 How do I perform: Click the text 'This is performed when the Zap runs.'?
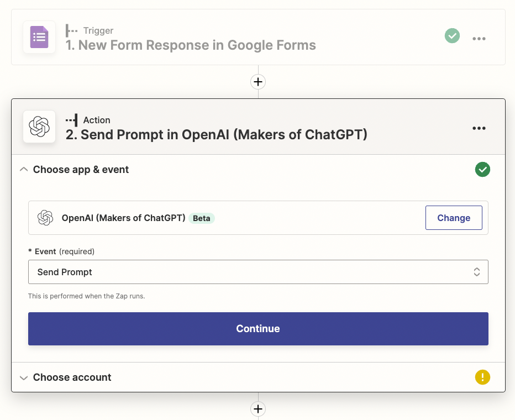(x=86, y=296)
